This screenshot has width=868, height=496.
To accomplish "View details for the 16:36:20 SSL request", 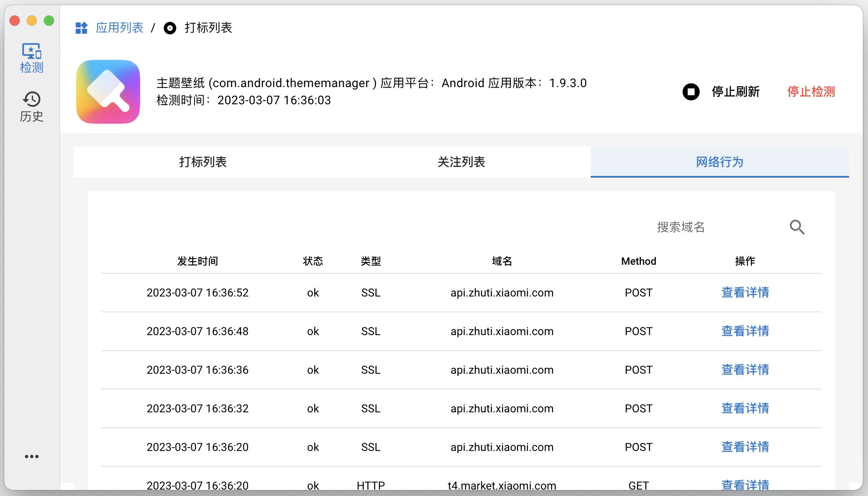I will (745, 447).
